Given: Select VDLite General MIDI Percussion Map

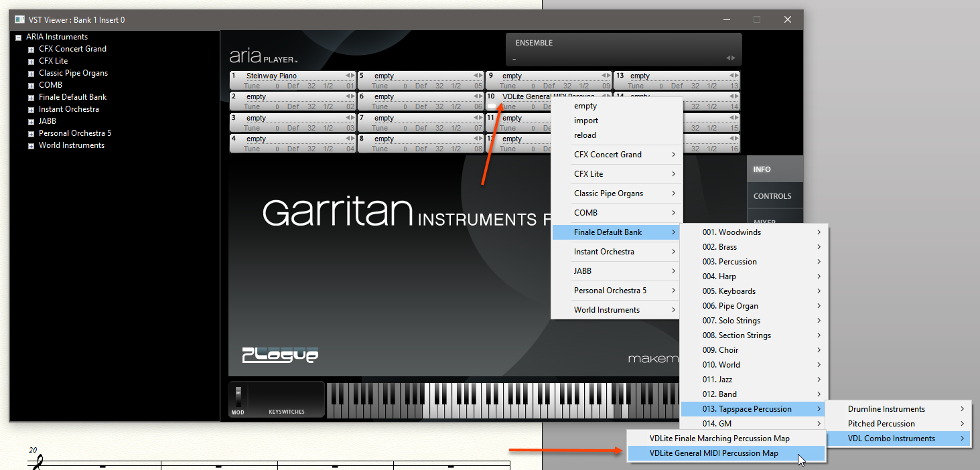Looking at the screenshot, I should pos(713,453).
